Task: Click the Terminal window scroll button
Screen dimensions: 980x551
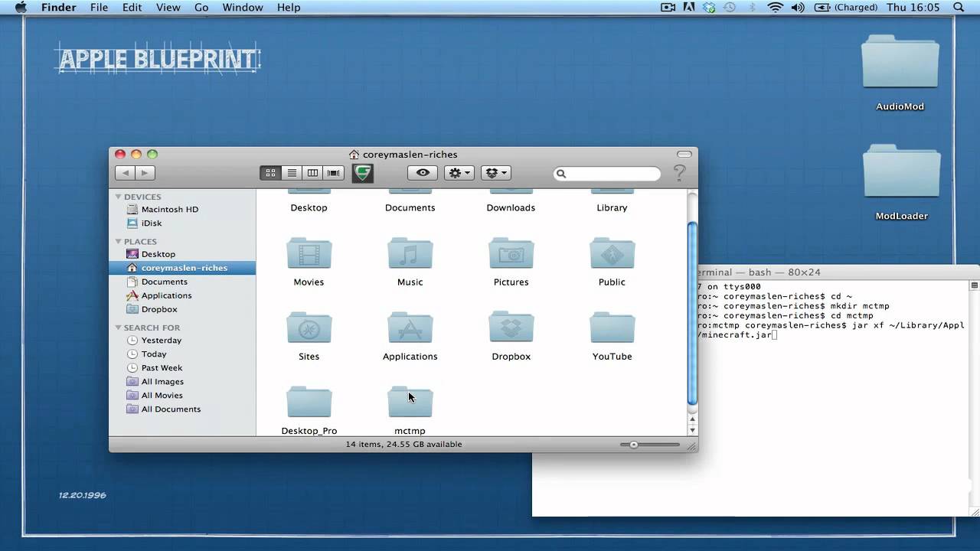Action: pos(975,285)
